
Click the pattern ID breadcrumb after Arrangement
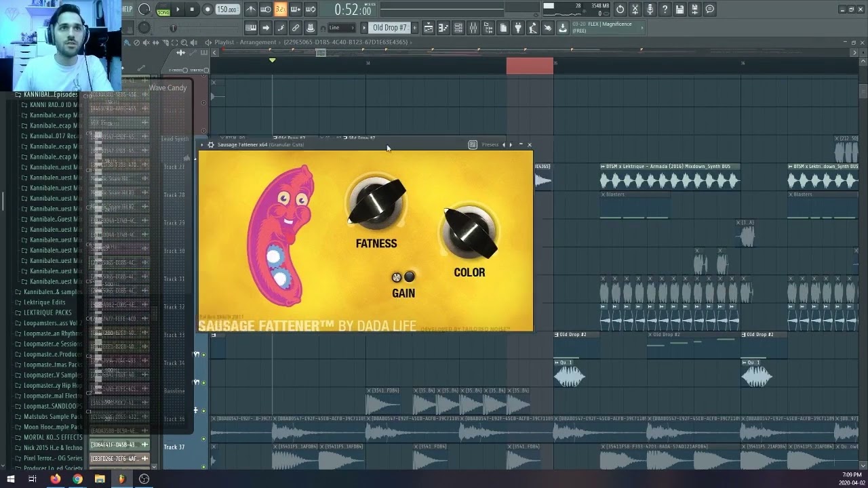coord(346,43)
